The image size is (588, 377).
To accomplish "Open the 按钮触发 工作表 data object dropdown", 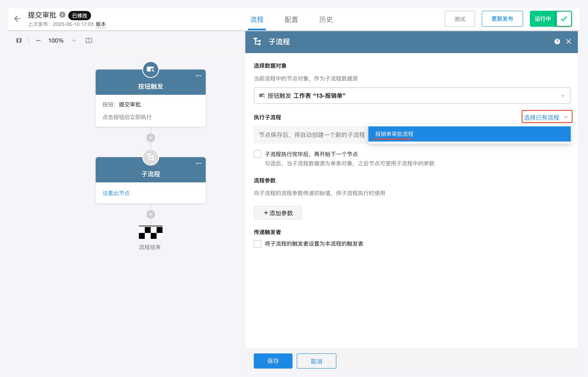I will click(412, 96).
